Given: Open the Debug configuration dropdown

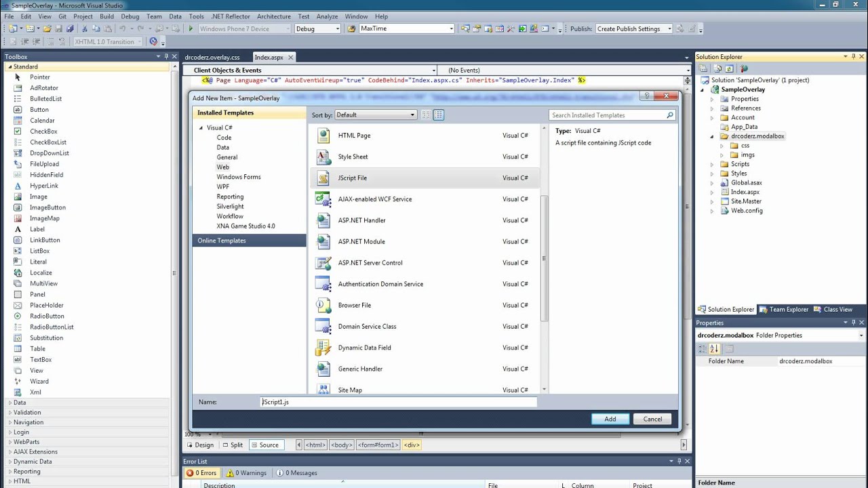Looking at the screenshot, I should tap(317, 28).
